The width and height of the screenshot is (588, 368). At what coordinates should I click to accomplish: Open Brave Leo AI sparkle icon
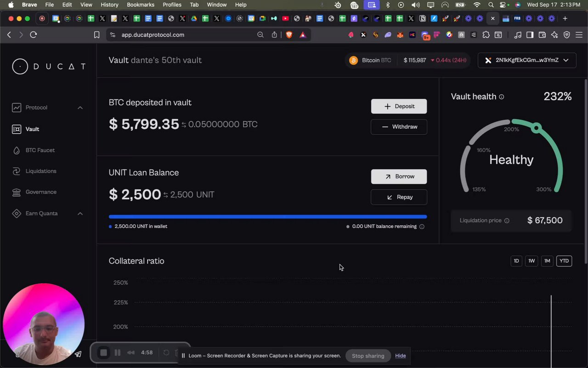554,34
